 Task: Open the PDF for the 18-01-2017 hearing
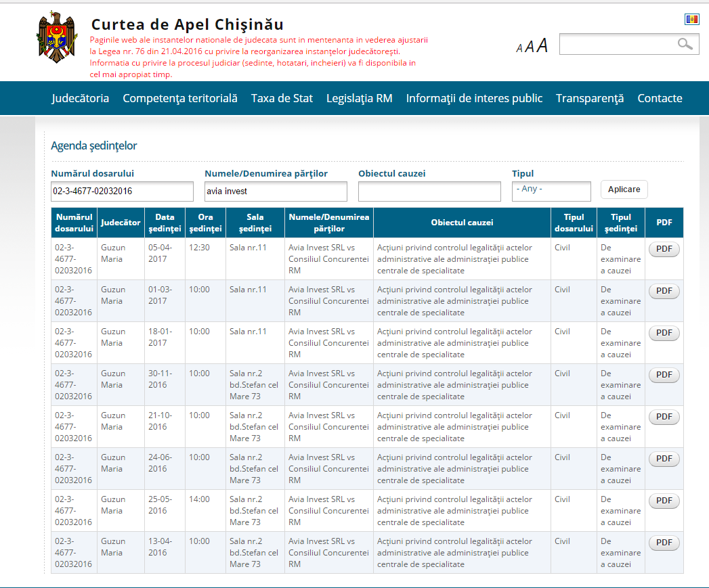coord(663,332)
